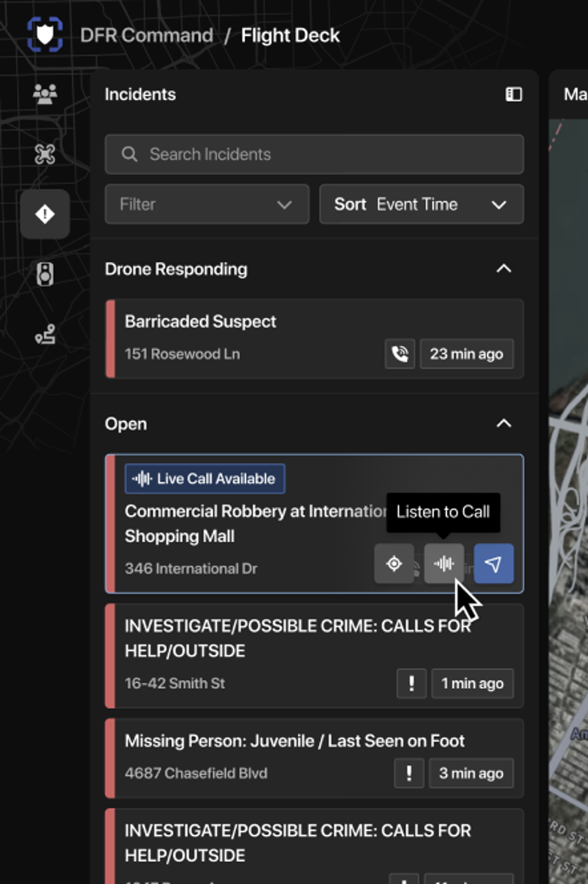Viewport: 588px width, 884px height.
Task: Open the team members sidebar icon
Action: (45, 94)
